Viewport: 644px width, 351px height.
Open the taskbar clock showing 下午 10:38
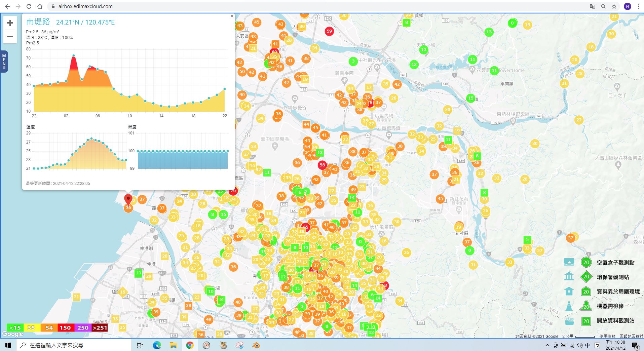point(615,345)
